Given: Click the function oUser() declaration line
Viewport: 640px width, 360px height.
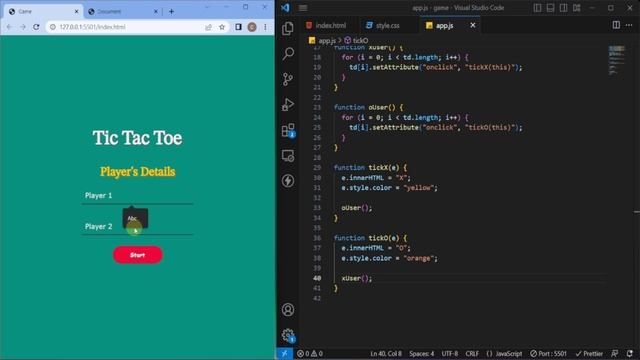Looking at the screenshot, I should [x=369, y=107].
